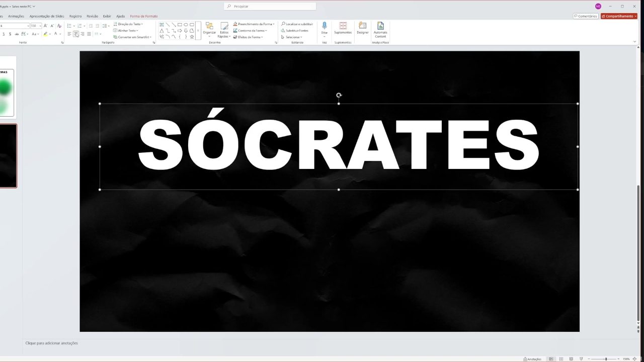Launch Automate Content add-in

(x=380, y=30)
